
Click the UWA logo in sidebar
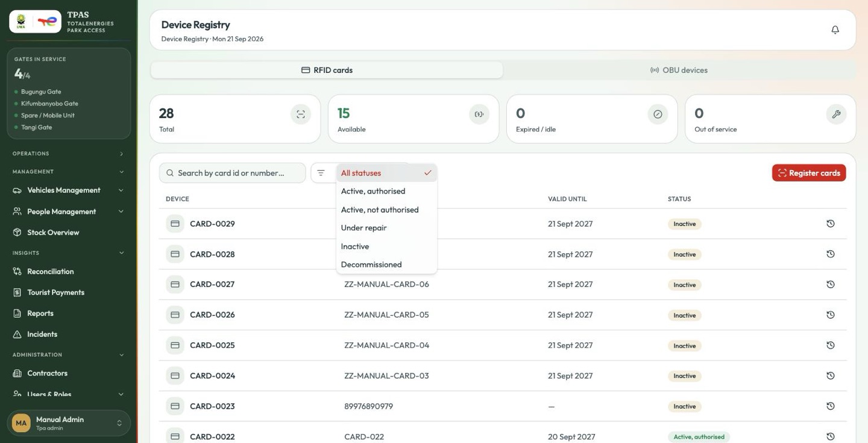21,22
